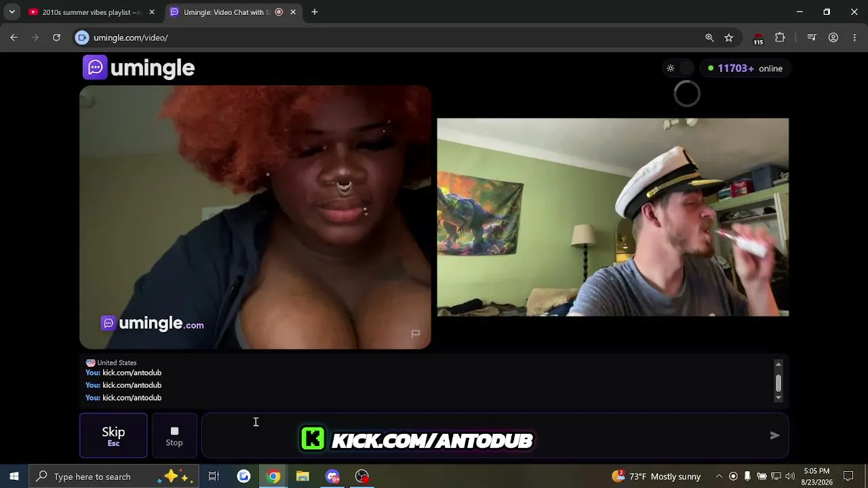The image size is (868, 488).
Task: Click the chat scrollbar up arrow
Action: [778, 365]
